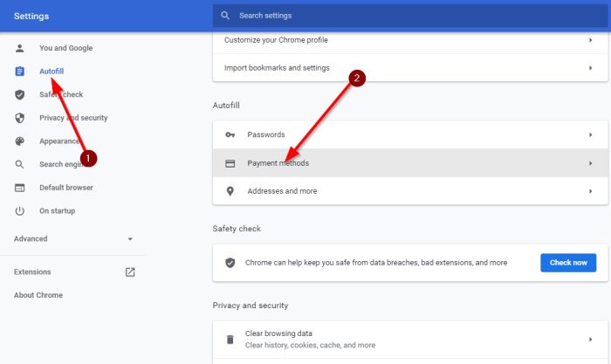Click the Payment methods credit card icon
611x364 pixels.
pyautogui.click(x=230, y=163)
